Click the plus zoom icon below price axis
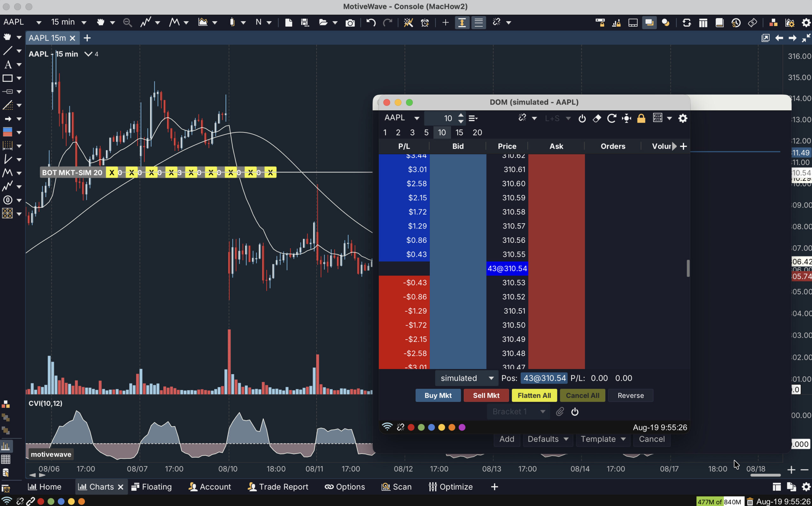The width and height of the screenshot is (812, 506). coord(791,470)
